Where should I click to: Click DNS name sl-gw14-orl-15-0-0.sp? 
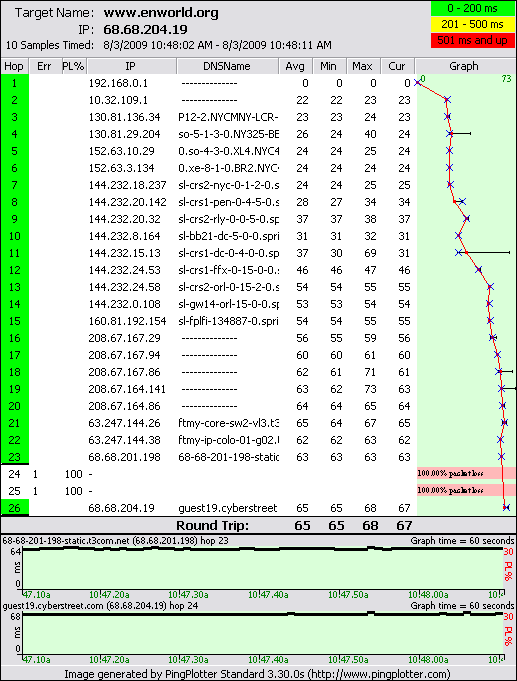coord(229,304)
